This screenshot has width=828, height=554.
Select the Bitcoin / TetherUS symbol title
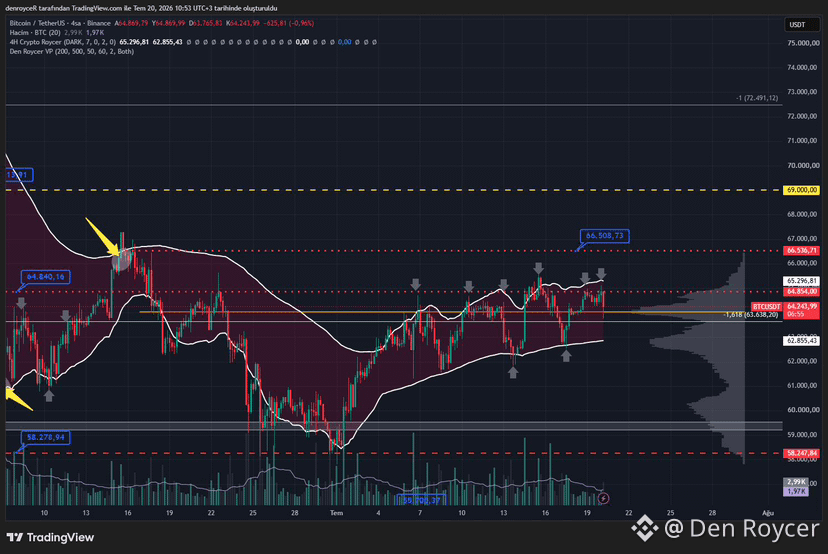tap(60, 23)
